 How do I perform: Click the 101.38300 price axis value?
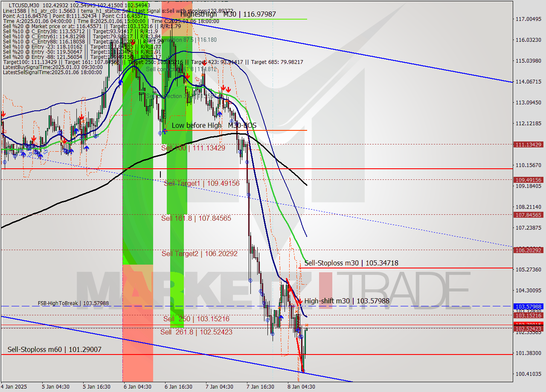[x=529, y=353]
